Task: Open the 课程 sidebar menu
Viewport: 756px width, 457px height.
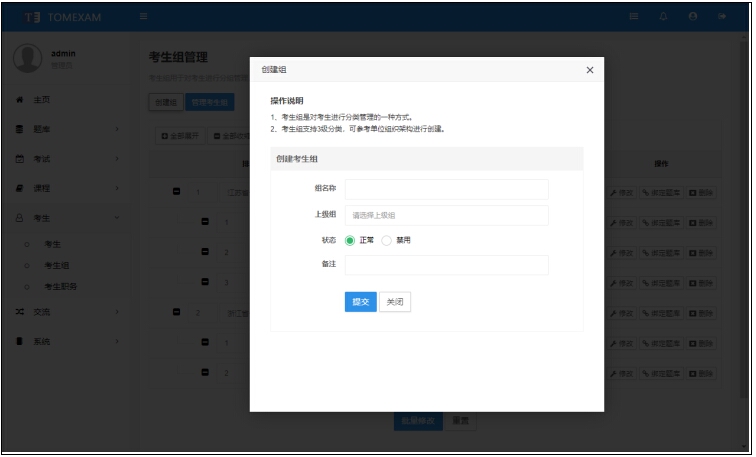Action: click(x=41, y=188)
